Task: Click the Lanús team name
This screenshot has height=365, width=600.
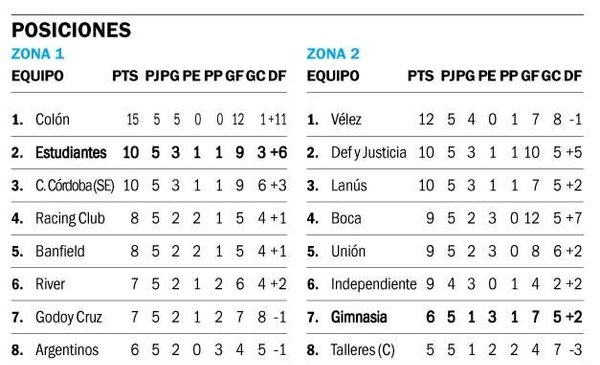Action: (349, 186)
